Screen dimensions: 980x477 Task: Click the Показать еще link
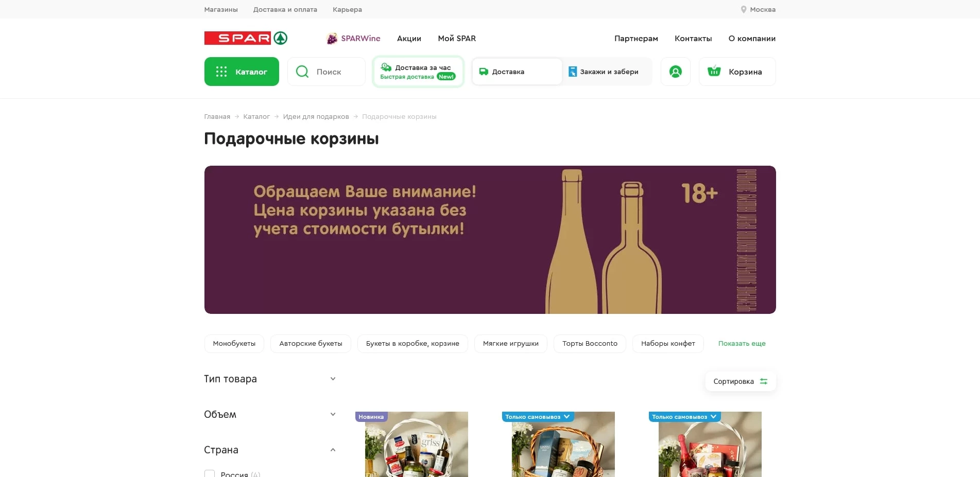742,343
